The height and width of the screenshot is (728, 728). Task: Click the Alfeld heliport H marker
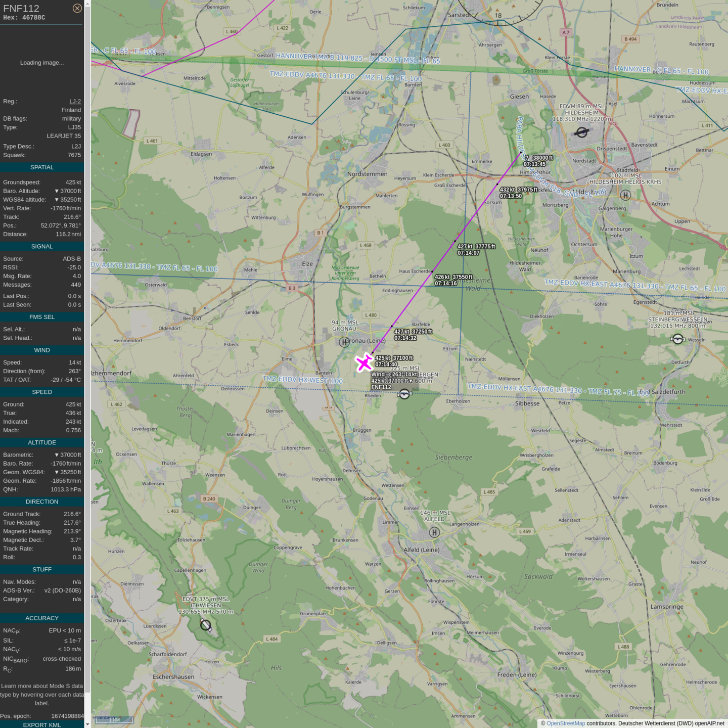tap(434, 532)
